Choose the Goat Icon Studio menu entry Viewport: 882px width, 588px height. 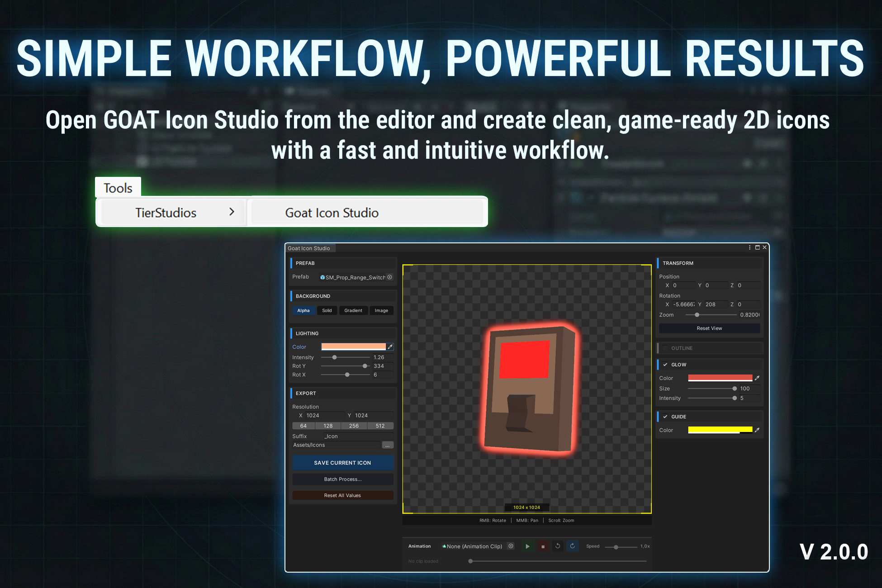coord(367,213)
